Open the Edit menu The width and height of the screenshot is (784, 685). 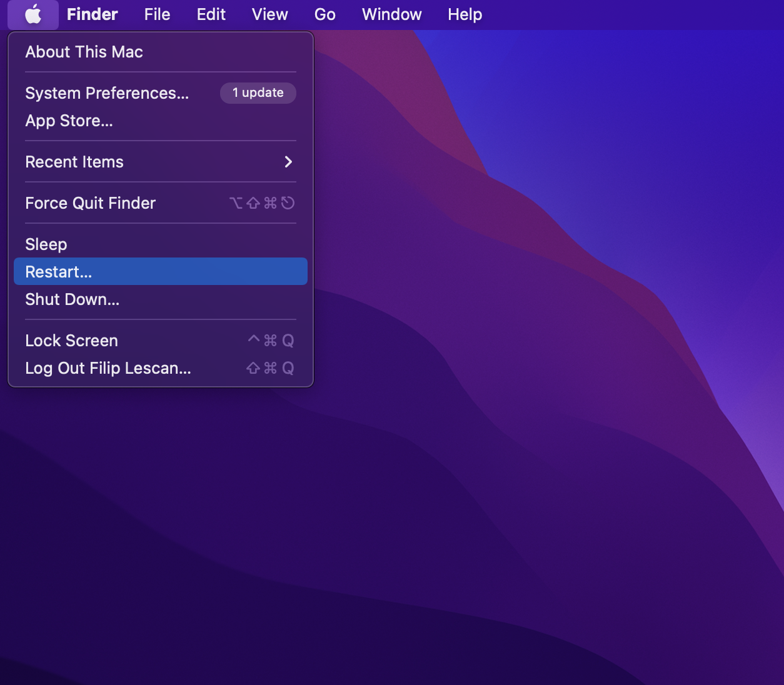click(x=211, y=14)
